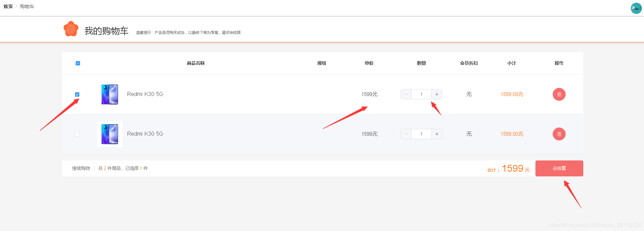
Task: Decrease quantity of the unchecked Redmi K30 row
Action: click(406, 134)
